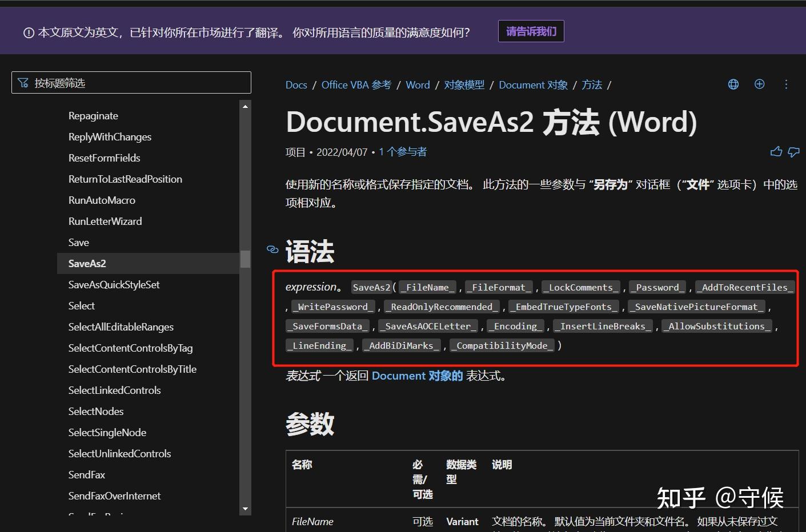Image resolution: width=806 pixels, height=532 pixels.
Task: Open SelectNodes in the sidebar
Action: click(96, 412)
